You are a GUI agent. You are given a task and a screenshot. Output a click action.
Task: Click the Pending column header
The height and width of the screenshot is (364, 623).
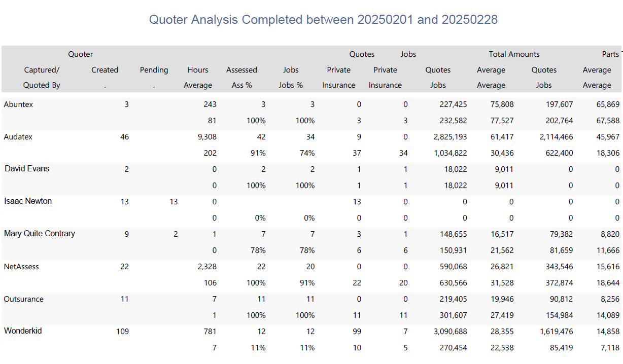(154, 70)
